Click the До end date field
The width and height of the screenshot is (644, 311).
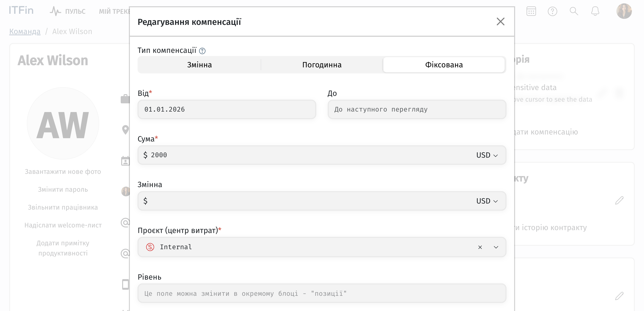[x=417, y=109]
